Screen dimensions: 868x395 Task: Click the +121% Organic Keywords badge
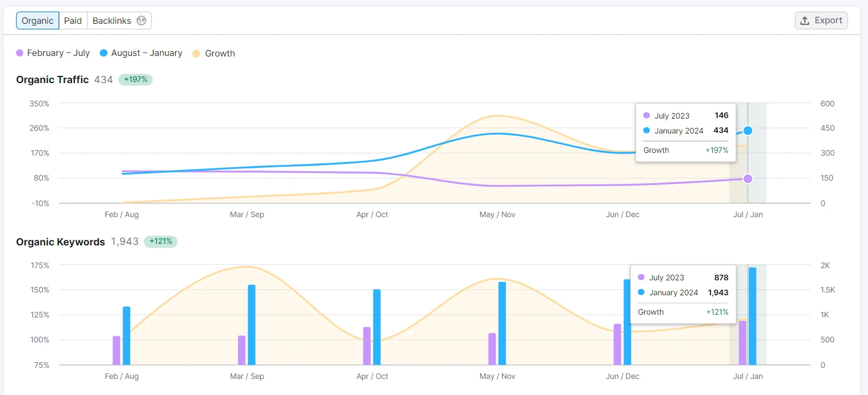coord(161,242)
